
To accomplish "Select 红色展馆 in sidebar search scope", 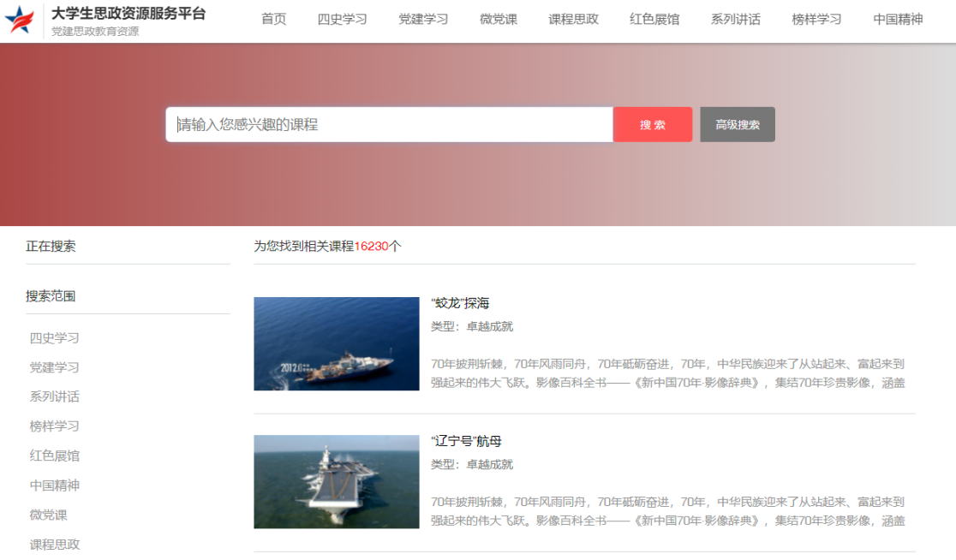I will (55, 456).
